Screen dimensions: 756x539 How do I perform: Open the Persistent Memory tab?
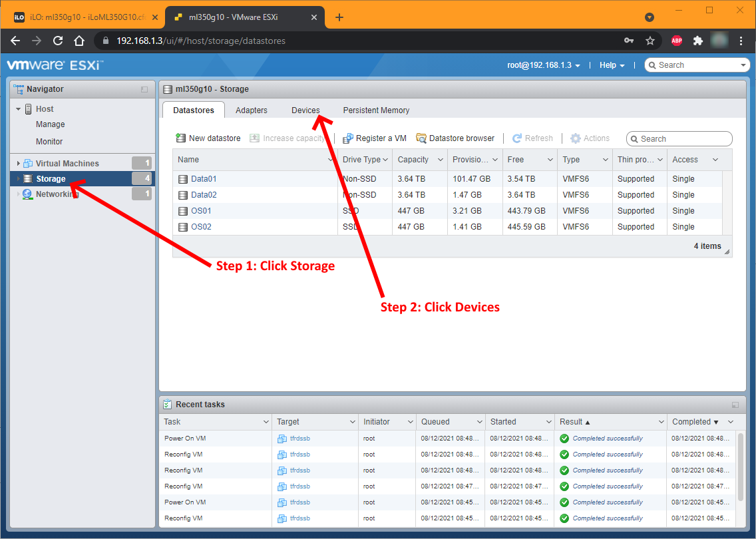(376, 110)
